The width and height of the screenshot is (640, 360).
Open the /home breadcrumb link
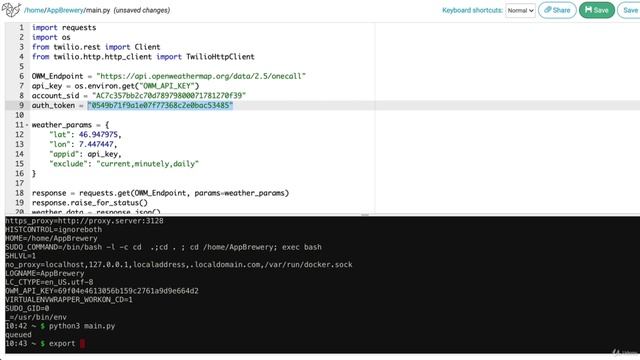click(34, 10)
